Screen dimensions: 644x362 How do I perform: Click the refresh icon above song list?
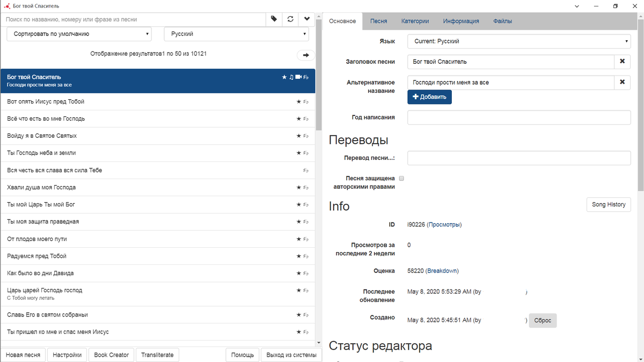tap(290, 19)
